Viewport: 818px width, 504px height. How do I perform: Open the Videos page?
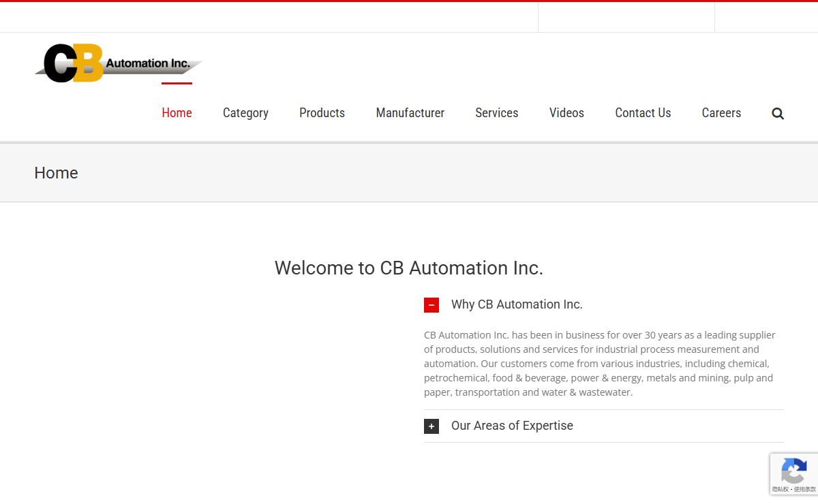click(566, 113)
